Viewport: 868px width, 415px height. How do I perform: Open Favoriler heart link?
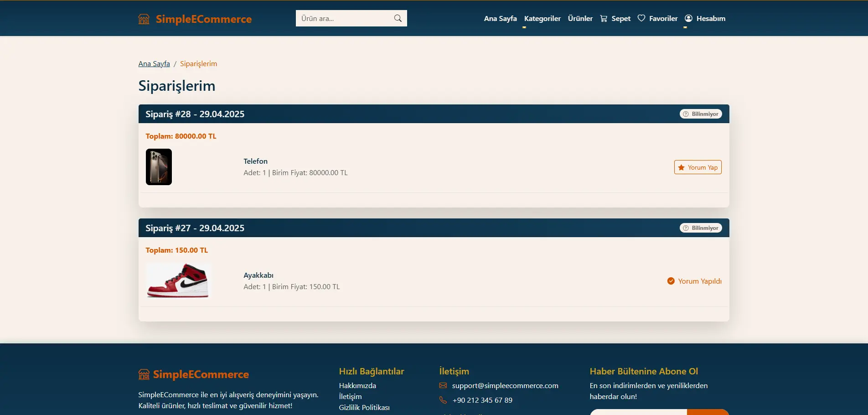[657, 19]
